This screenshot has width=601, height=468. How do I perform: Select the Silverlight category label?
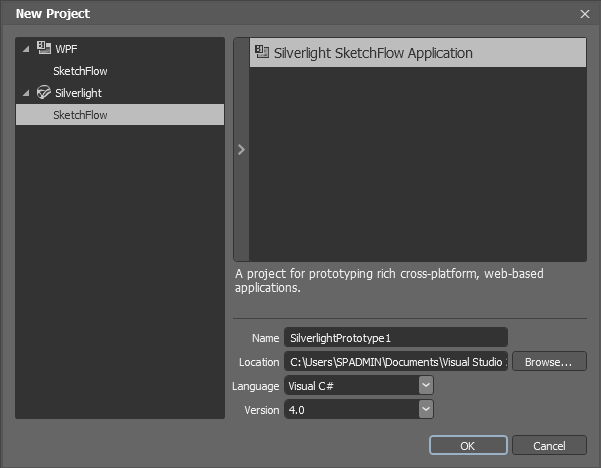click(x=79, y=93)
